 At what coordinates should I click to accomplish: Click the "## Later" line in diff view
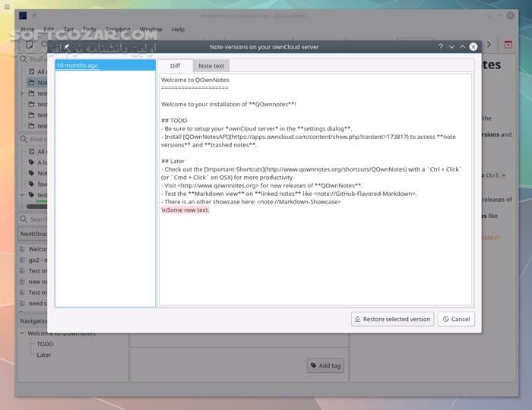point(173,161)
